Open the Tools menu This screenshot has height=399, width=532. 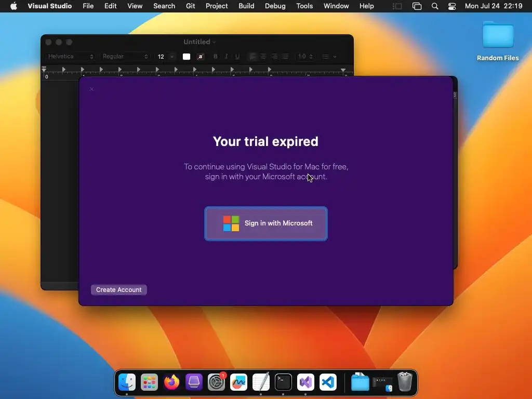point(304,6)
